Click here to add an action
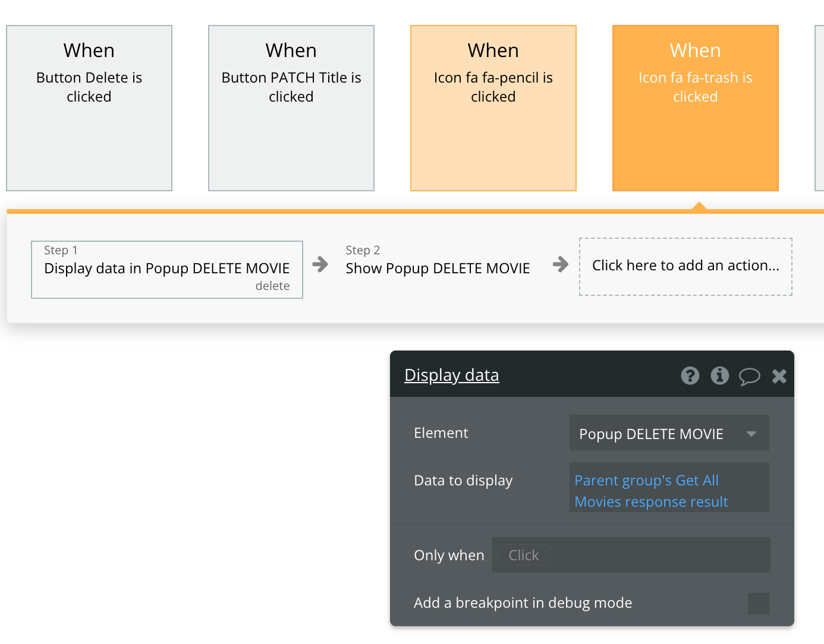Viewport: 824px width, 644px height. pyautogui.click(x=685, y=266)
